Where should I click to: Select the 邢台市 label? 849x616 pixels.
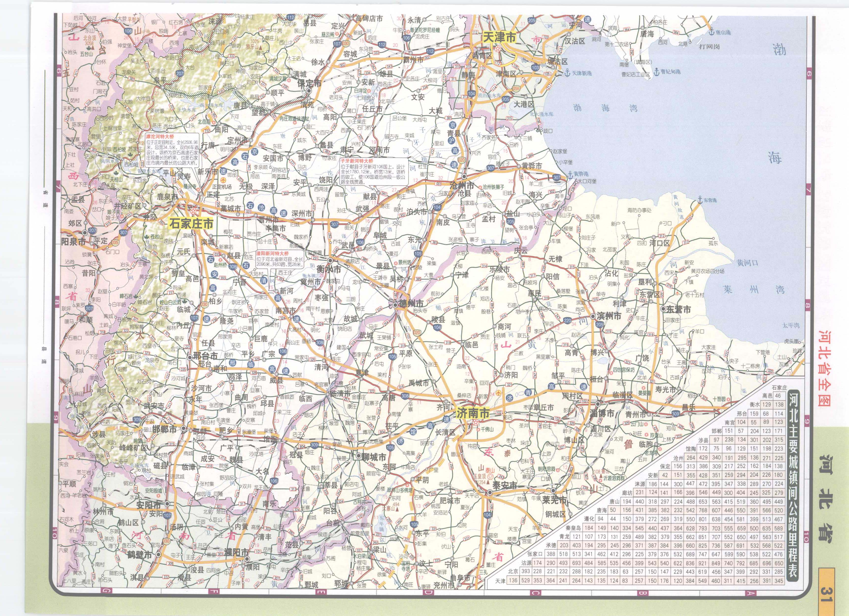pos(205,356)
